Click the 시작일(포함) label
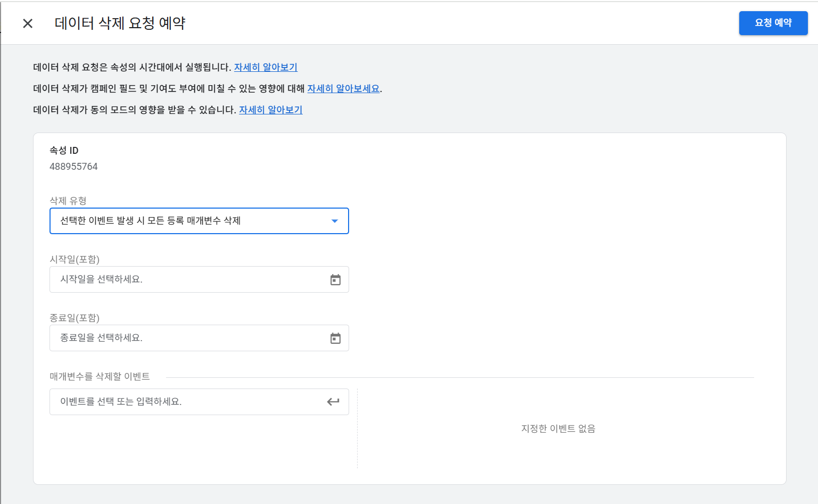Screen dimensions: 818x504 75,259
